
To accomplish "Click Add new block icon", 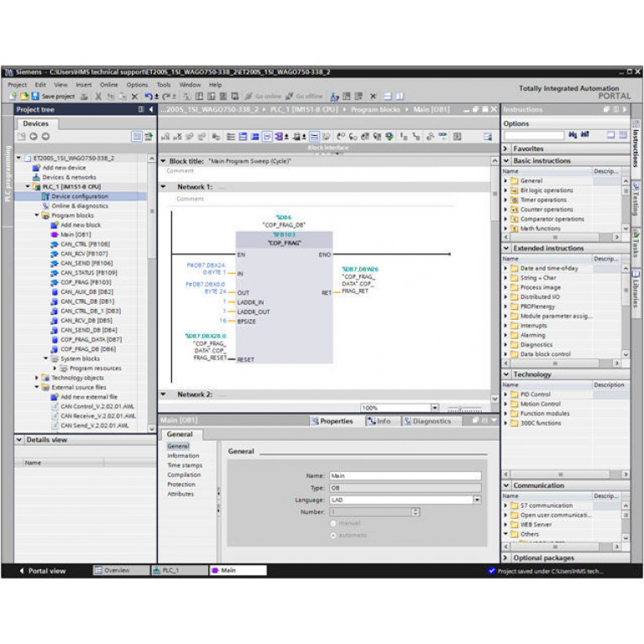I will coord(55,225).
